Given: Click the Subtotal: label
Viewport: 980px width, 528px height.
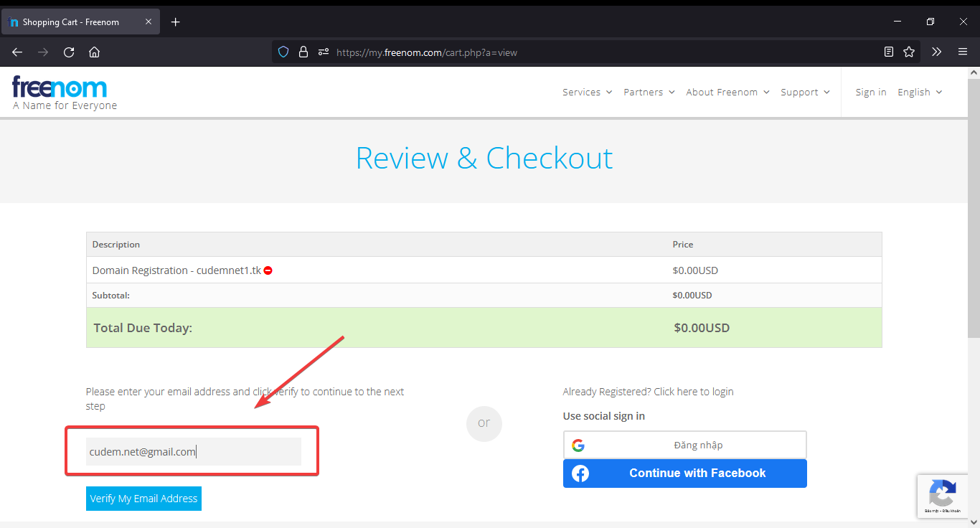Looking at the screenshot, I should 111,295.
